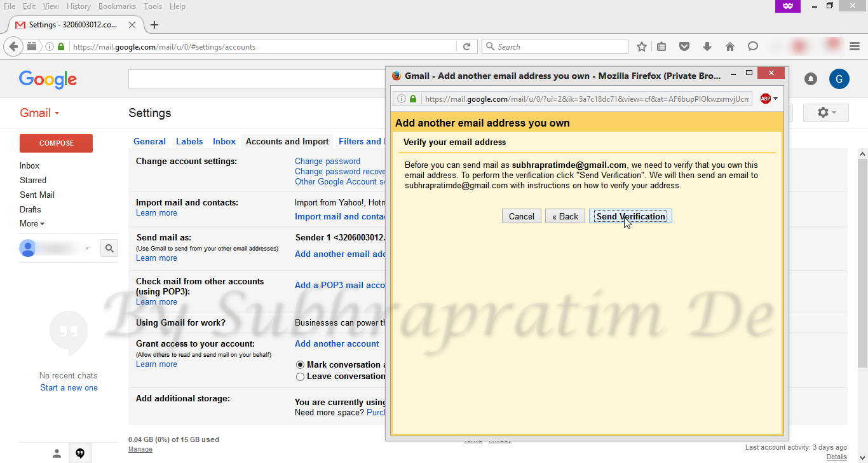
Task: Switch to the Inbox settings tab
Action: click(224, 141)
